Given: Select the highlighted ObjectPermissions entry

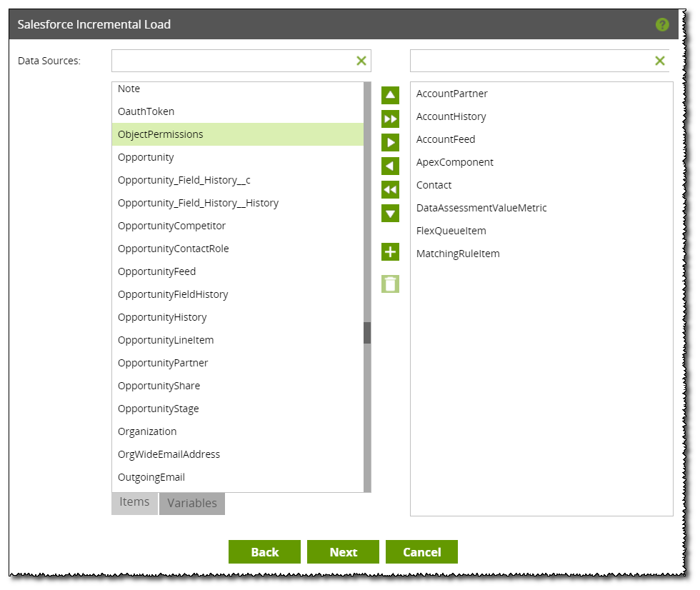Looking at the screenshot, I should coord(237,134).
